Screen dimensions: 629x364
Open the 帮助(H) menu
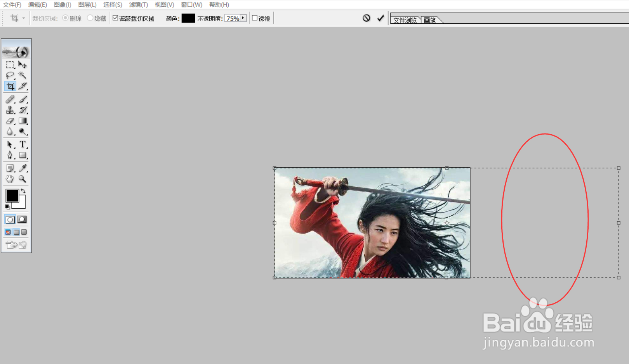coord(219,5)
